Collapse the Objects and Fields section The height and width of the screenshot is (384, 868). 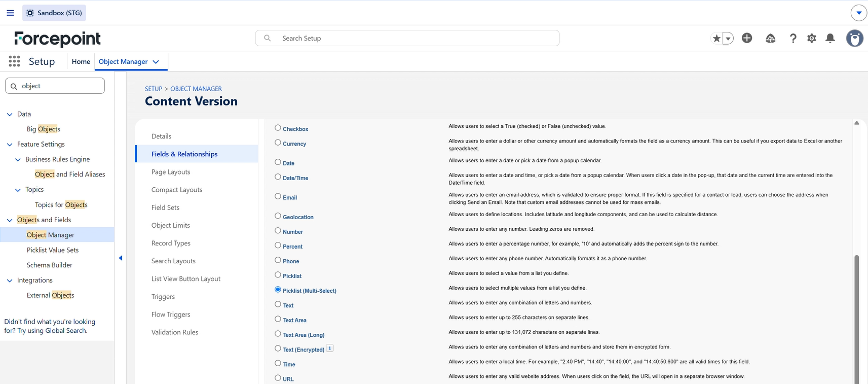pyautogui.click(x=10, y=220)
